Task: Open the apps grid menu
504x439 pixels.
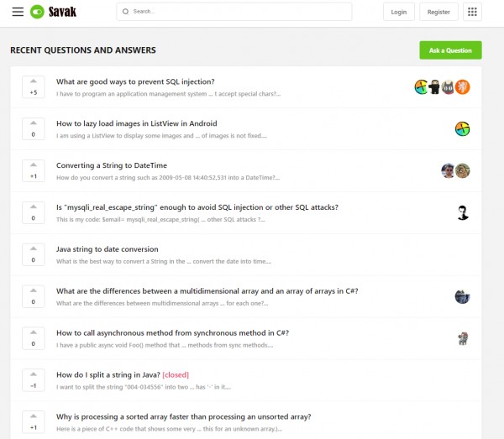Action: click(473, 12)
